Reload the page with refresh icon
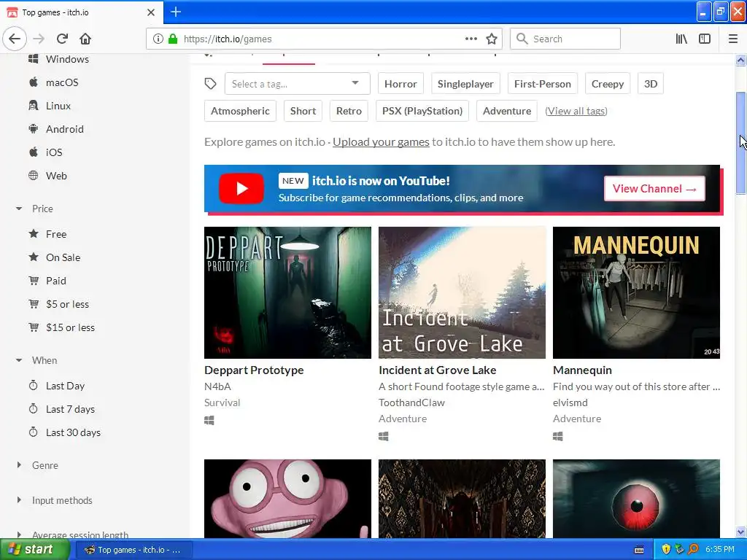Screen dimensions: 747x560 [x=62, y=39]
